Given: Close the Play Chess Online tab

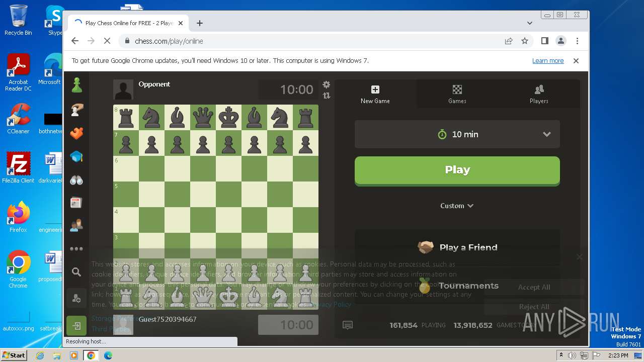Looking at the screenshot, I should pos(181,23).
